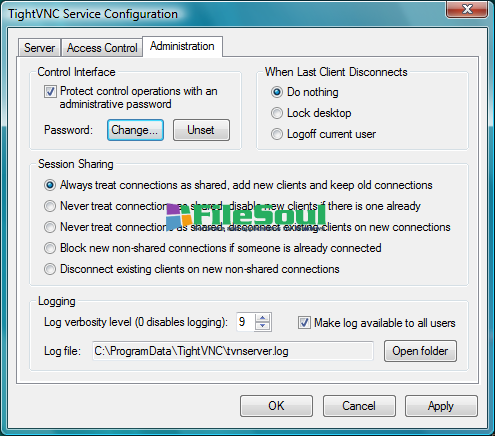This screenshot has height=436, width=495.
Task: Select Always treat connections as shared
Action: click(x=50, y=185)
